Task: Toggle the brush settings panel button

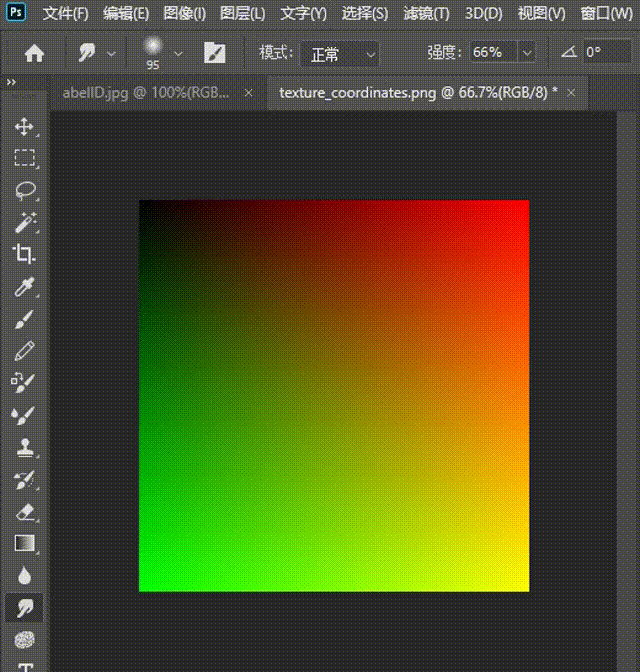Action: [x=214, y=53]
